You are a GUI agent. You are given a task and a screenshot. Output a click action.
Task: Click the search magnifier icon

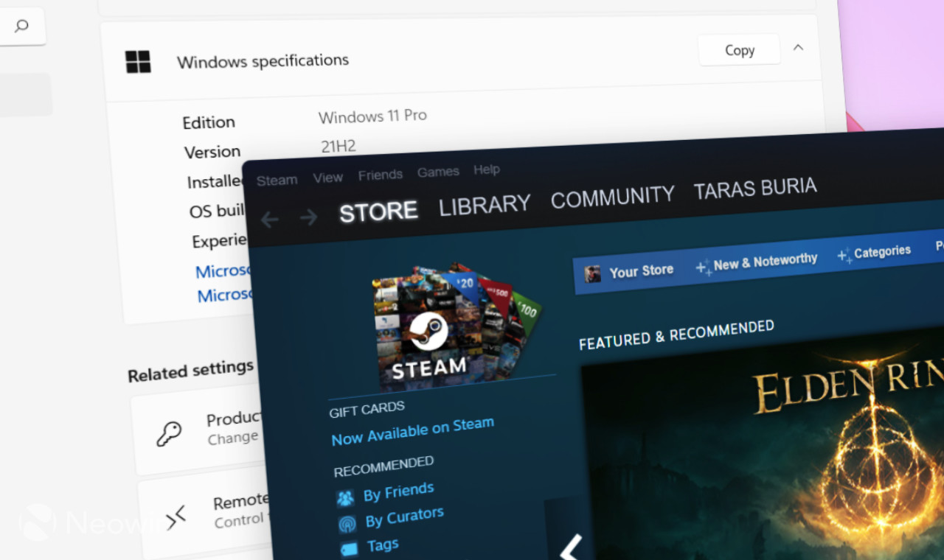tap(21, 27)
